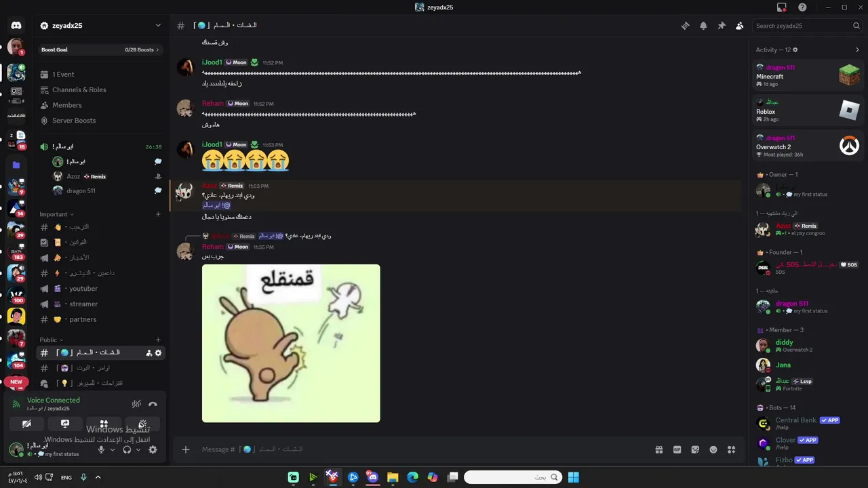The image size is (868, 488).
Task: Open the streamer channel
Action: [x=100, y=304]
